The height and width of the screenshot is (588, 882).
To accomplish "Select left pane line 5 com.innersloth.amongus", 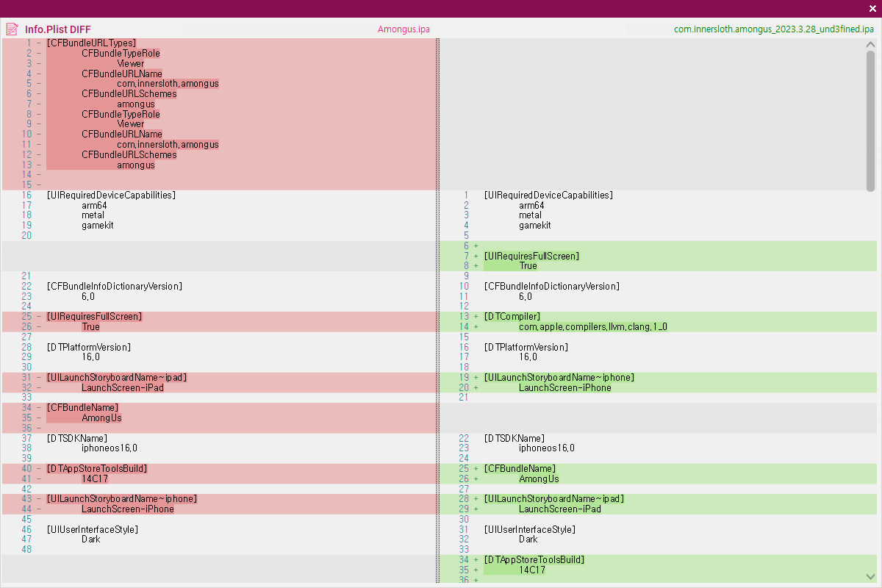I will pyautogui.click(x=168, y=84).
